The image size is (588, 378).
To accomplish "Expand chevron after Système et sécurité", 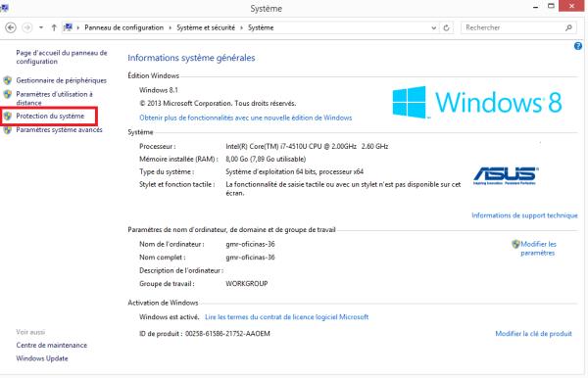I will (241, 27).
